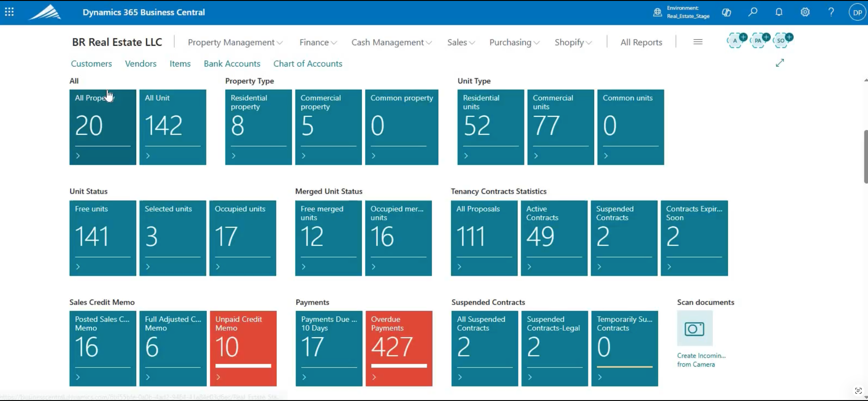Click the PA teammate avatar
Viewport: 868px width, 401px height.
pos(758,41)
